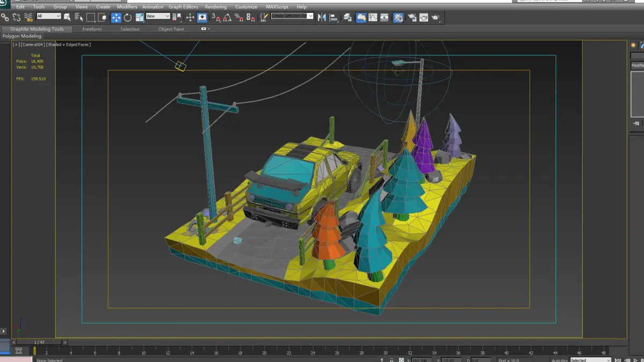Image resolution: width=644 pixels, height=362 pixels.
Task: Open the Modifiers menu
Action: pos(127,7)
